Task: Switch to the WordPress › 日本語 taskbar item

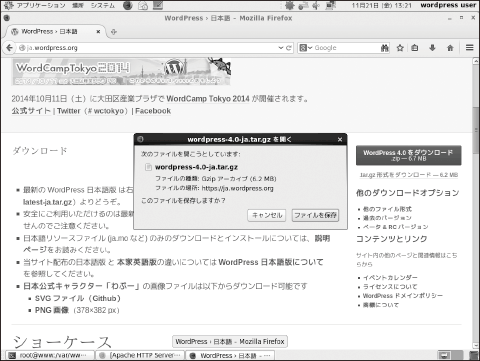Action: (x=231, y=355)
